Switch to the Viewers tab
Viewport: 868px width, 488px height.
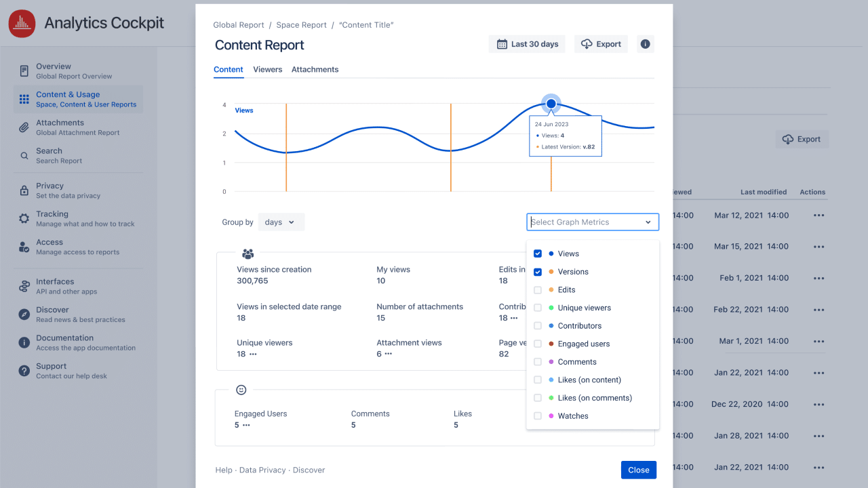267,69
